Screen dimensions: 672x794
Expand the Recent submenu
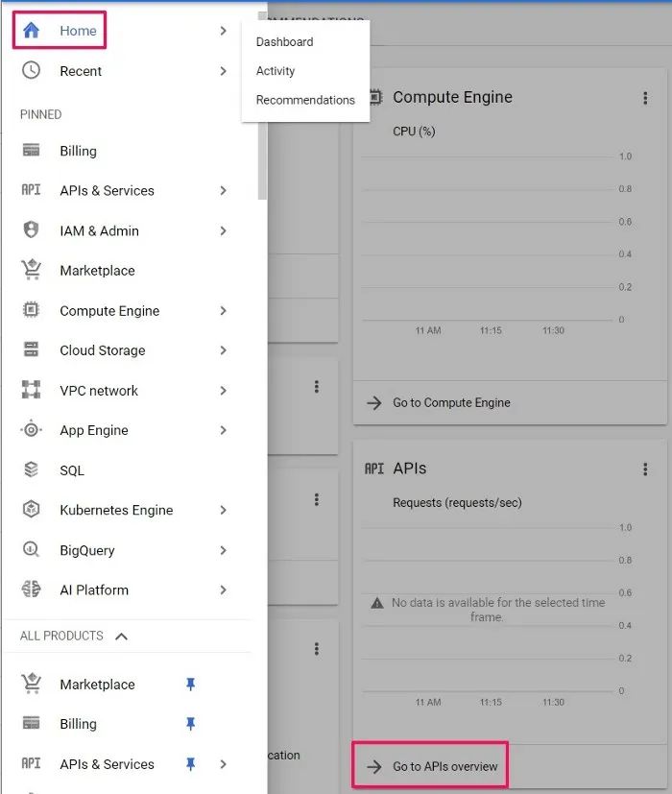pos(223,70)
